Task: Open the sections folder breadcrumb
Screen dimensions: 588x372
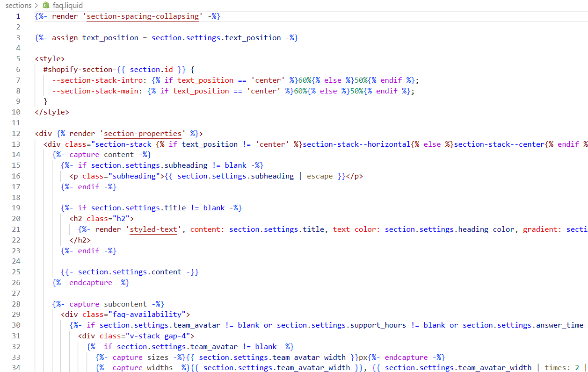Action: (18, 6)
